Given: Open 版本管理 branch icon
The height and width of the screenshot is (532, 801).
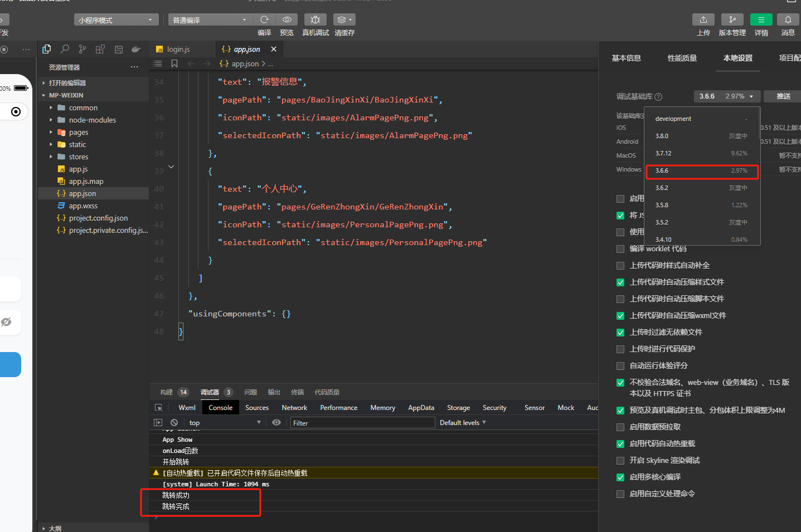Looking at the screenshot, I should 732,19.
